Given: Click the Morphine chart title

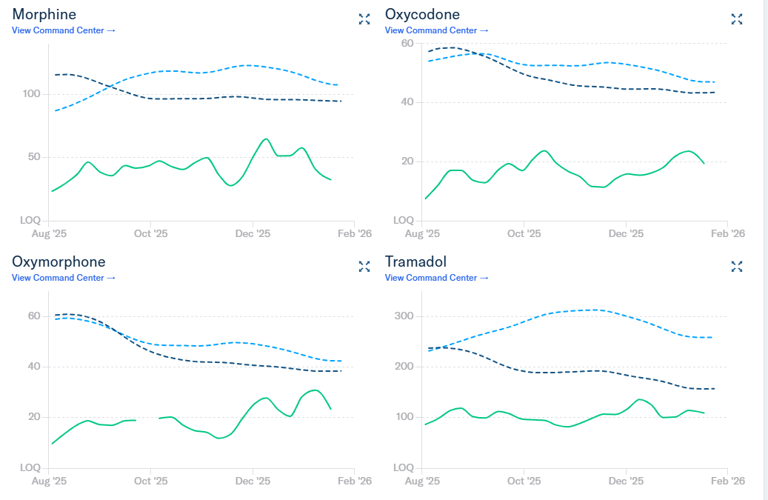Looking at the screenshot, I should [x=44, y=14].
